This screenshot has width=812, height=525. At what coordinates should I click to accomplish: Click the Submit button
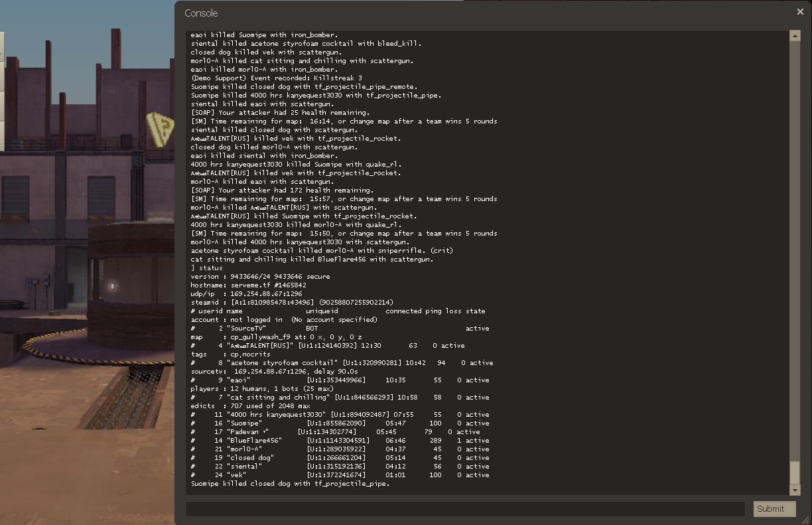[774, 509]
